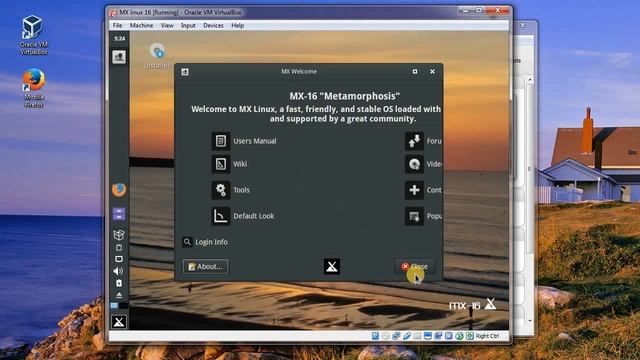Click the Right Ctrl host key indicator
This screenshot has height=360, width=640.
click(x=487, y=336)
